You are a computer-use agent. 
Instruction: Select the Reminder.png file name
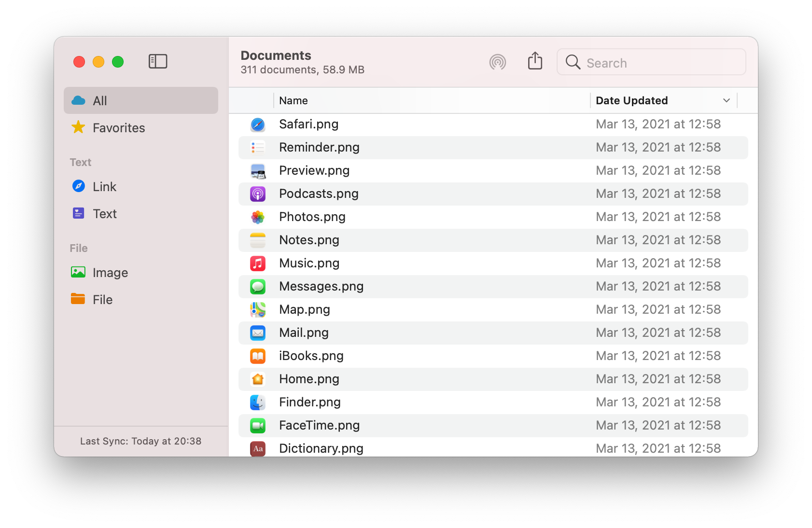click(x=319, y=148)
